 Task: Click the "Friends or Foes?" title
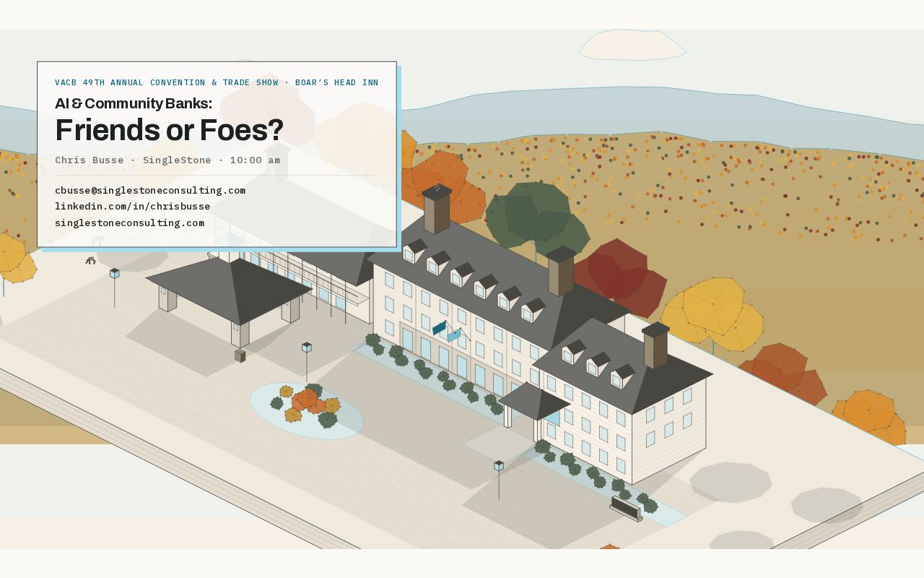[x=169, y=130]
